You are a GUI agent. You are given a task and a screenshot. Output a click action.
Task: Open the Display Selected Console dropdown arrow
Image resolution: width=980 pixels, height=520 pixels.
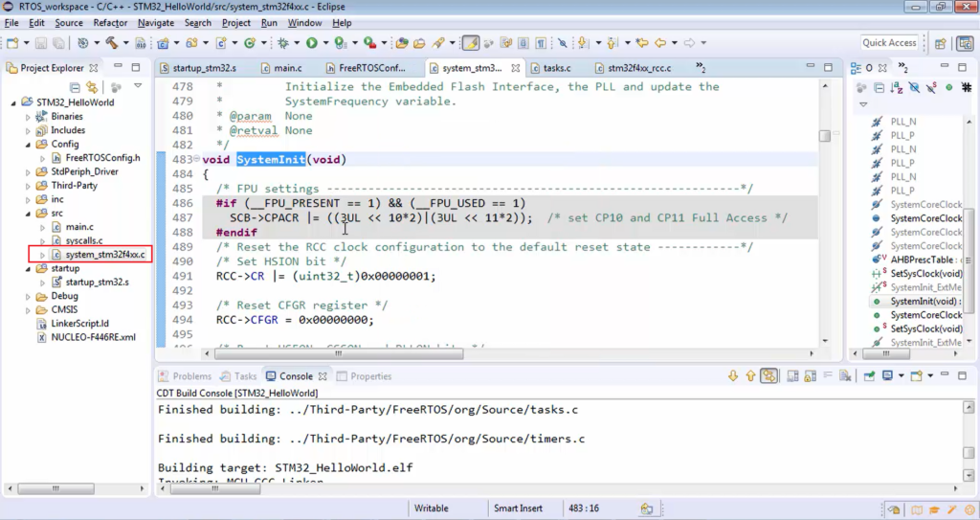coord(901,376)
